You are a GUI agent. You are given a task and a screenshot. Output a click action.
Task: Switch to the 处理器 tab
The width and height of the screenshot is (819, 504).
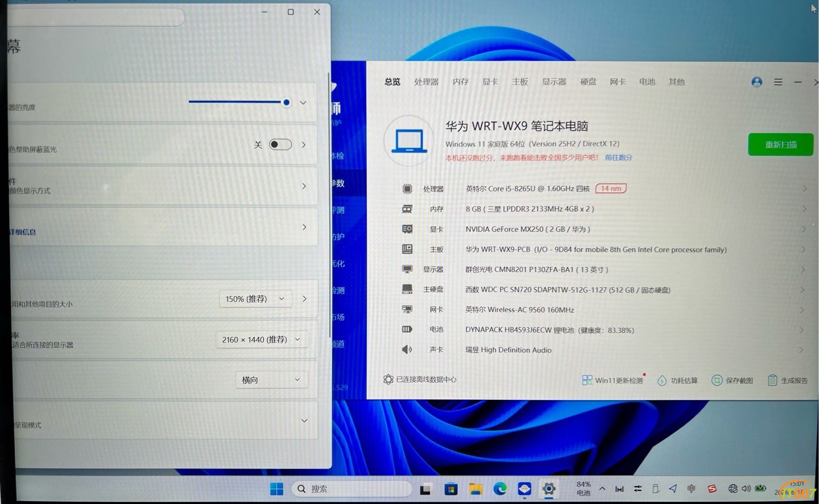(426, 82)
